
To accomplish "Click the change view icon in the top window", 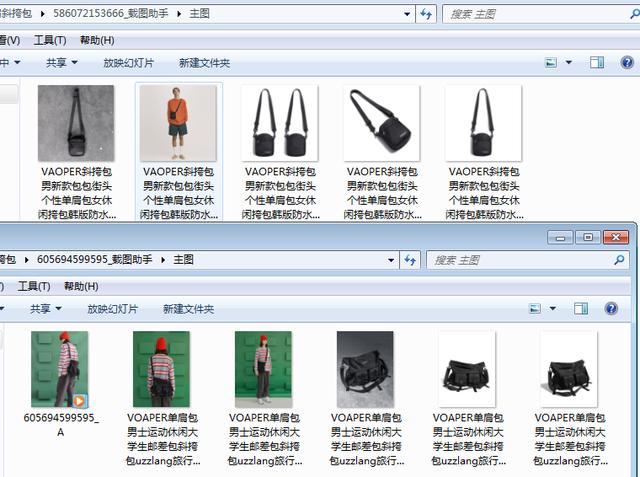I will point(551,63).
